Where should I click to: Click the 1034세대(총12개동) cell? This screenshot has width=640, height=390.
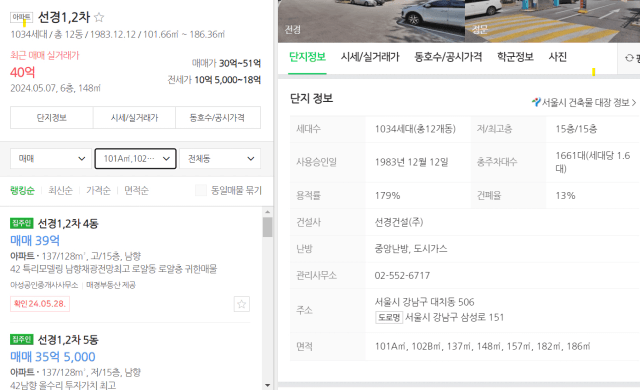415,129
